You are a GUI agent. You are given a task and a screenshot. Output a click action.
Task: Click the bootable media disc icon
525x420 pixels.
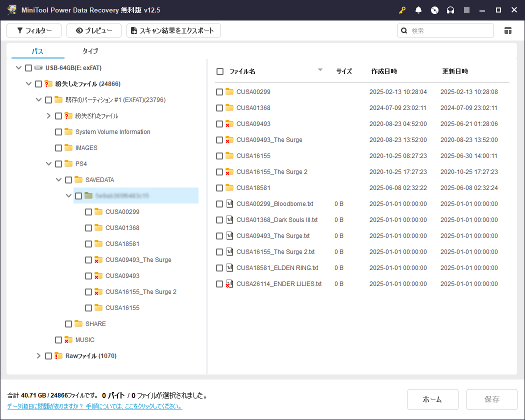point(434,10)
